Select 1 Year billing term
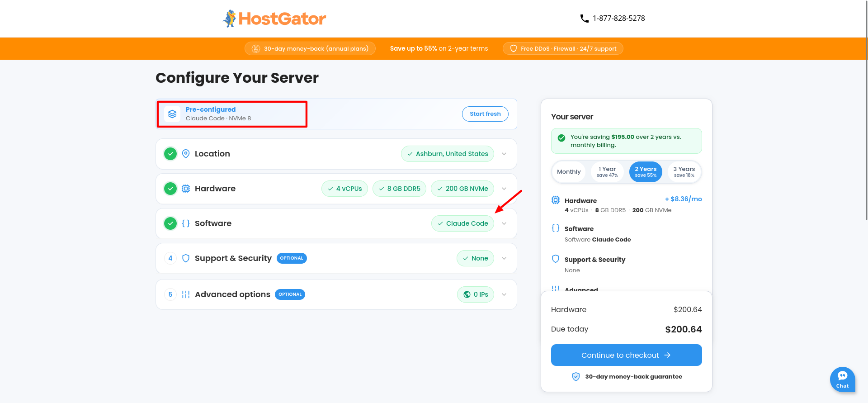Image resolution: width=868 pixels, height=403 pixels. coord(607,172)
